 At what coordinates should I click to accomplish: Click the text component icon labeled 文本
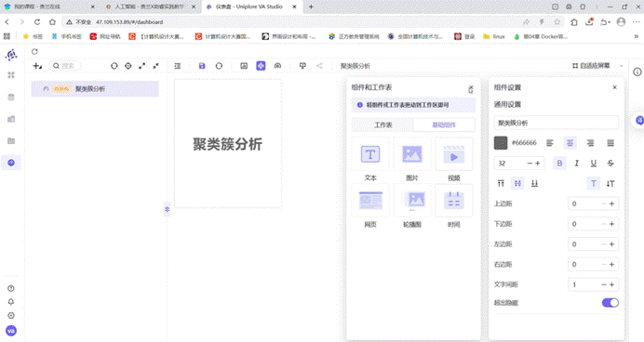coord(370,154)
